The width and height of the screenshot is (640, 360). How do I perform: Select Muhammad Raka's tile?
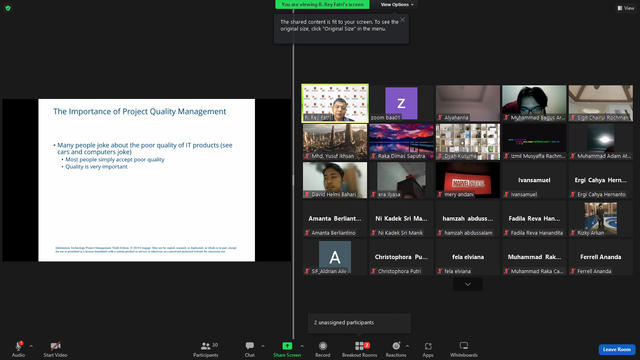click(x=534, y=257)
